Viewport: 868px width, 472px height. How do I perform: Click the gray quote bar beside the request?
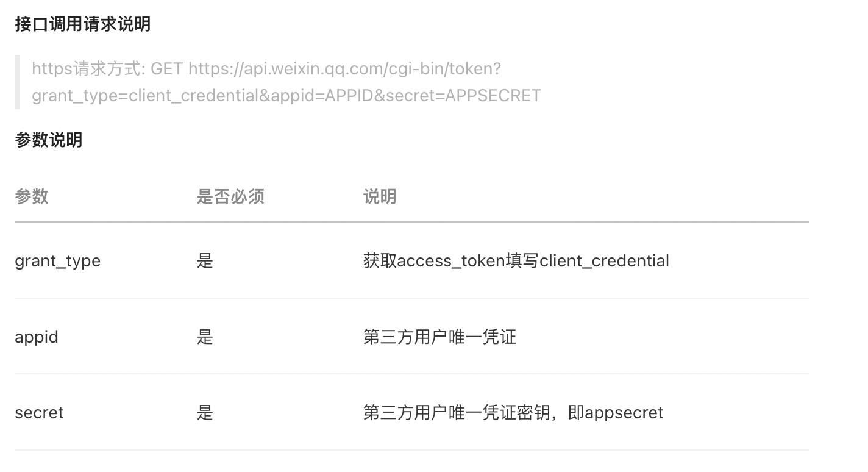(x=17, y=82)
